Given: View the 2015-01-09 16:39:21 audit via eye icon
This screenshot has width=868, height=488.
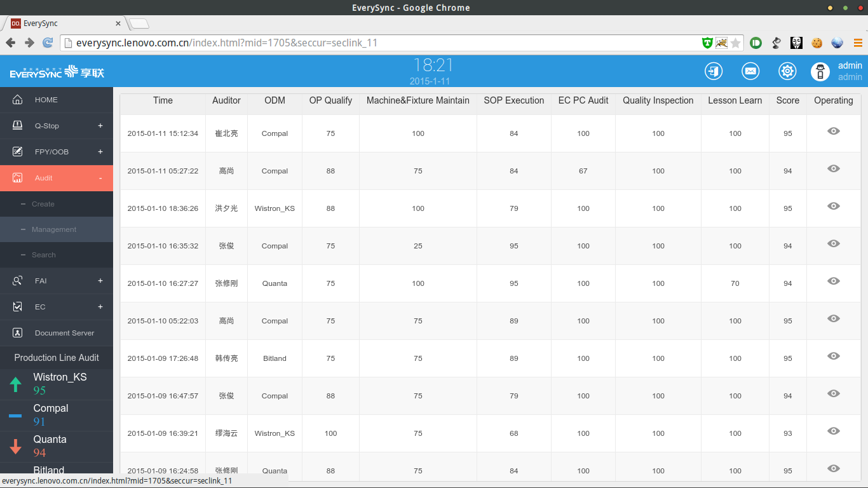Looking at the screenshot, I should pyautogui.click(x=834, y=431).
